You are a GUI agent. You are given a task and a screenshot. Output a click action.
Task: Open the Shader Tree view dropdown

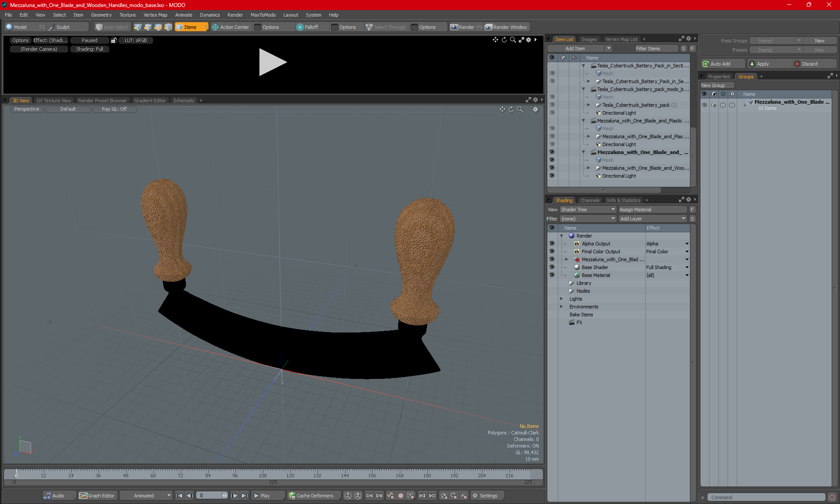[x=588, y=210]
